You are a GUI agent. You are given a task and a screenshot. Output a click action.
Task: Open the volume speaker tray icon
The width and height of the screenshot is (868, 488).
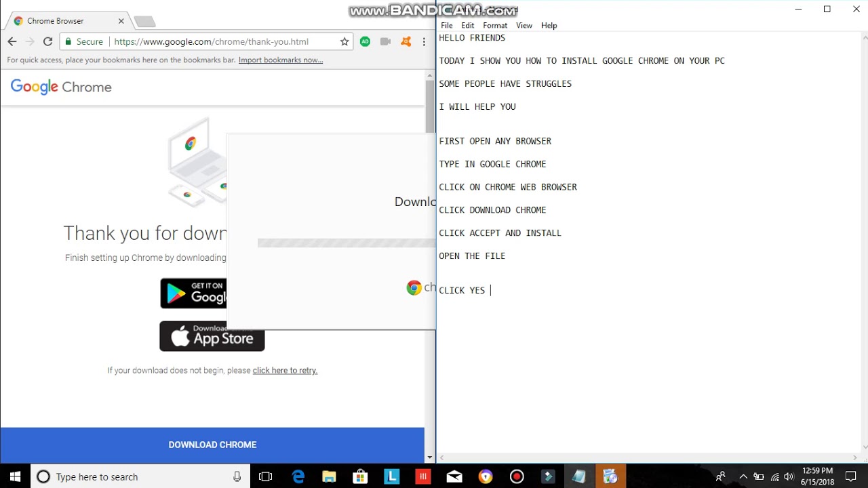point(789,476)
